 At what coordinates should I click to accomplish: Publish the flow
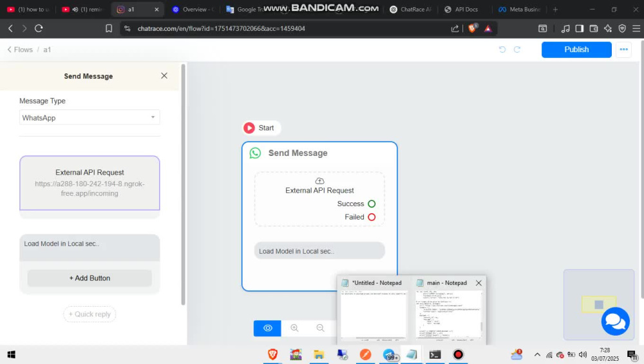576,50
